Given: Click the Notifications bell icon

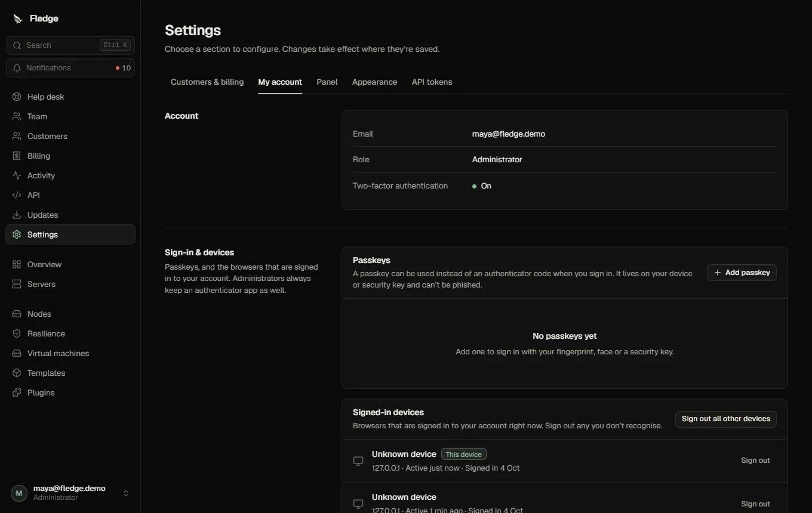Looking at the screenshot, I should click(17, 68).
